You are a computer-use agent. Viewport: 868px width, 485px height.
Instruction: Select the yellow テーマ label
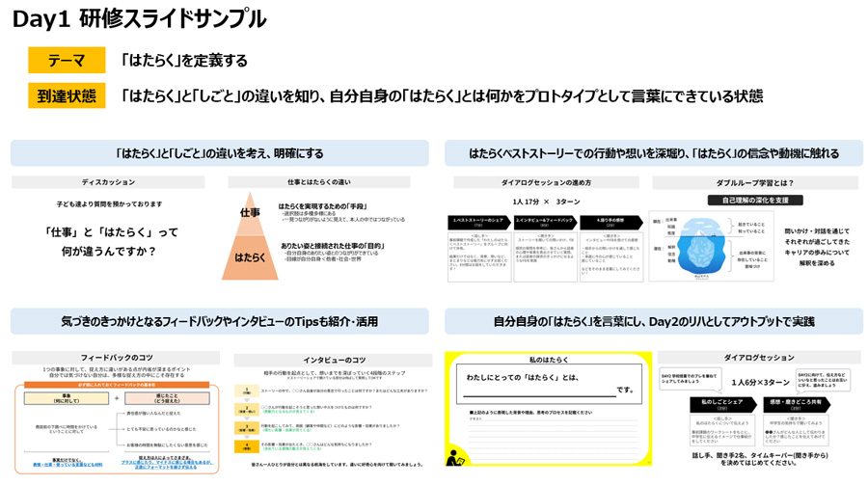click(67, 60)
